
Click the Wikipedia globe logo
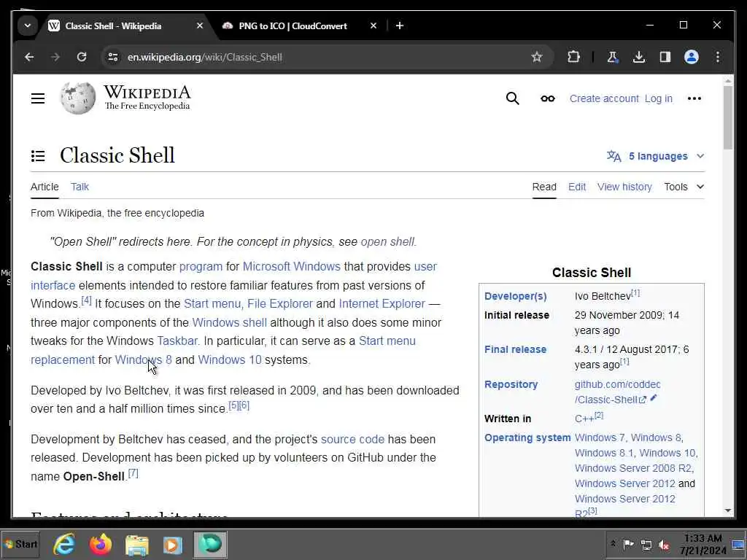pos(77,98)
